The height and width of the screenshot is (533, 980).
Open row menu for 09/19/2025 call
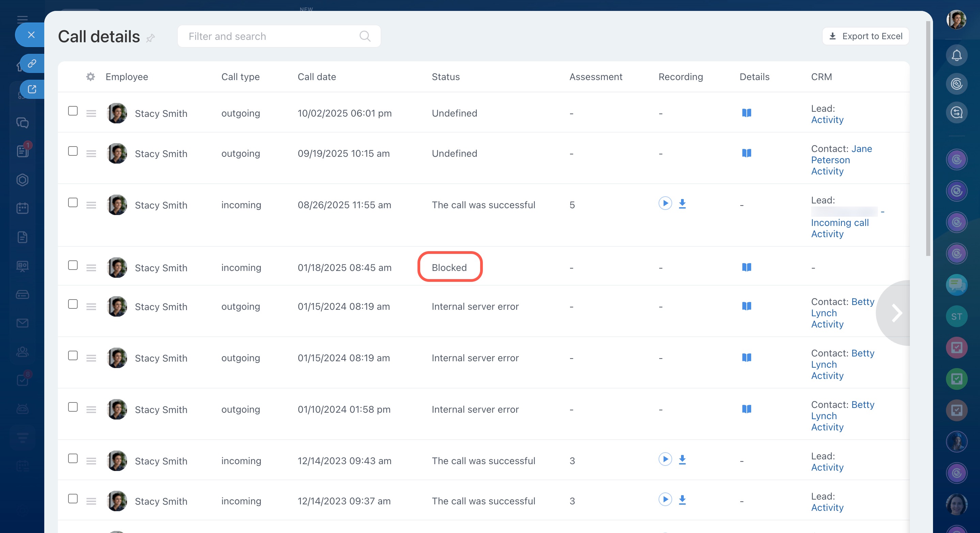click(x=91, y=154)
